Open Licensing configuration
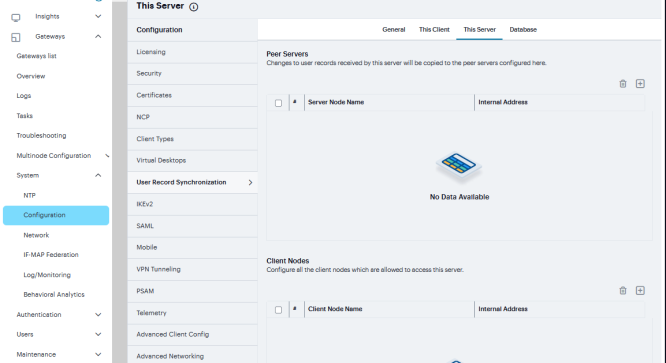666x363 pixels. point(192,52)
